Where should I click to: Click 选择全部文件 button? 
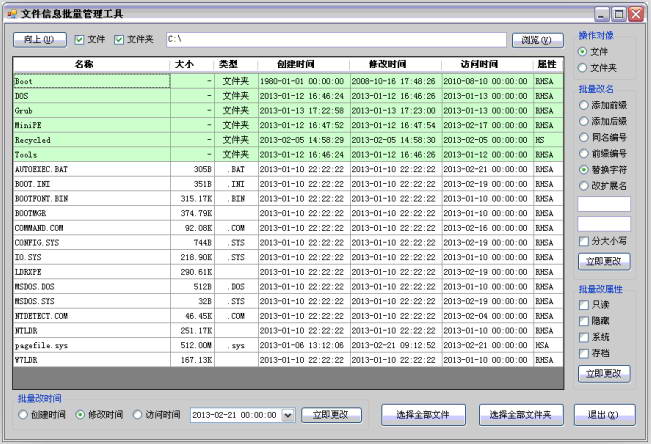[x=423, y=415]
